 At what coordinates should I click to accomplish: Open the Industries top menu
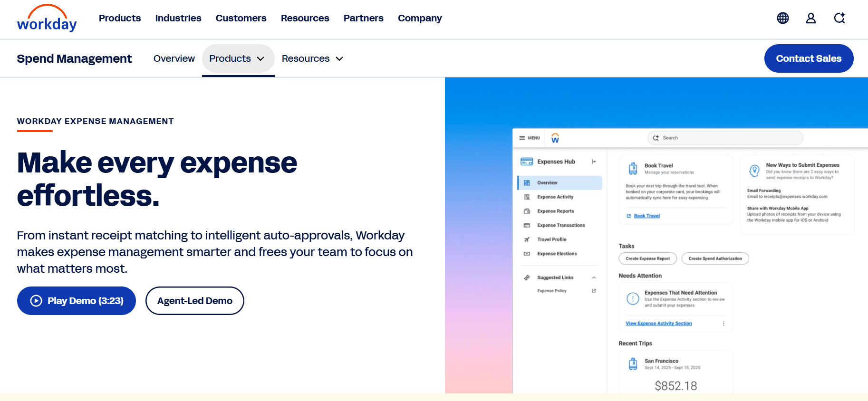178,18
